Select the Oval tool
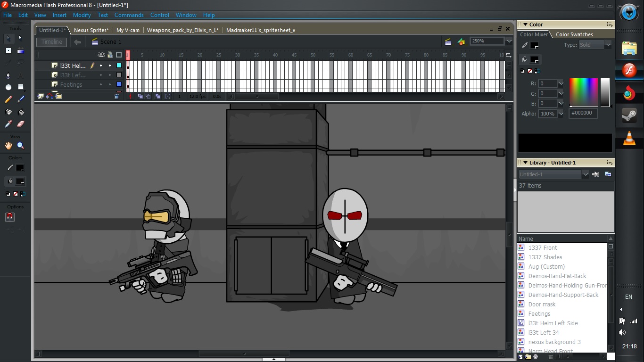The width and height of the screenshot is (644, 362). point(8,87)
